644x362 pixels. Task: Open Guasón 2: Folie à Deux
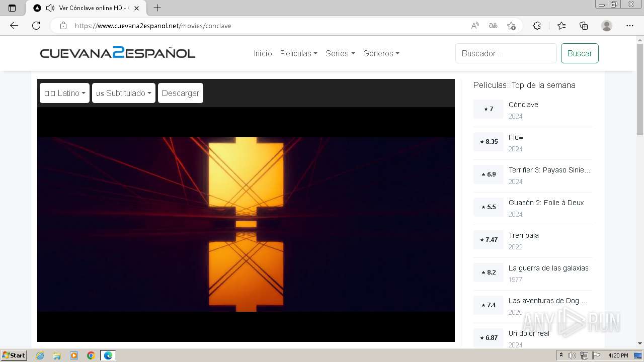(x=546, y=203)
